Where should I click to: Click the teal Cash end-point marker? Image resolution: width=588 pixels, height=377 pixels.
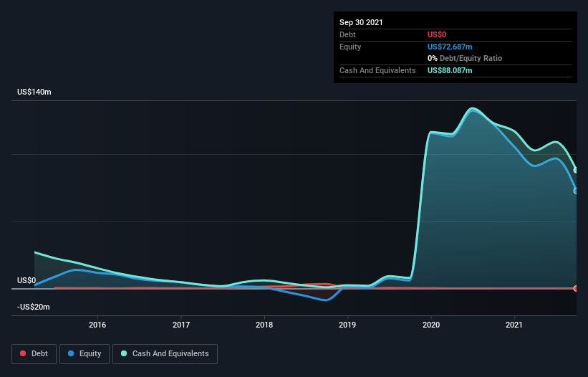pos(576,171)
